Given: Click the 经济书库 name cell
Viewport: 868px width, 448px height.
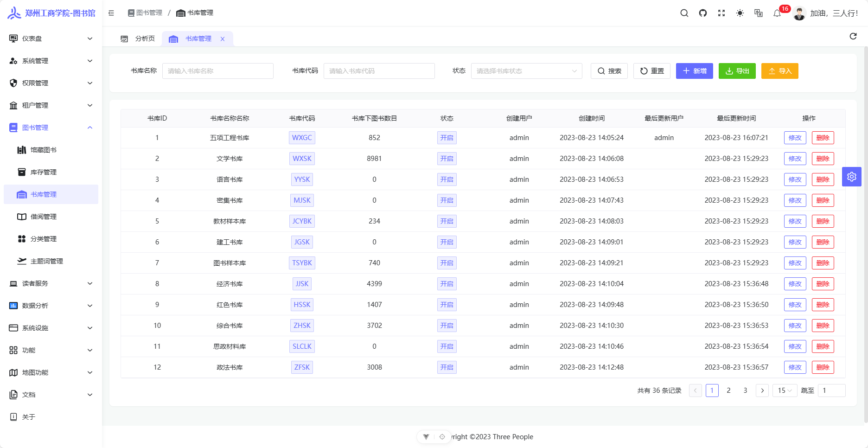Looking at the screenshot, I should (x=230, y=284).
